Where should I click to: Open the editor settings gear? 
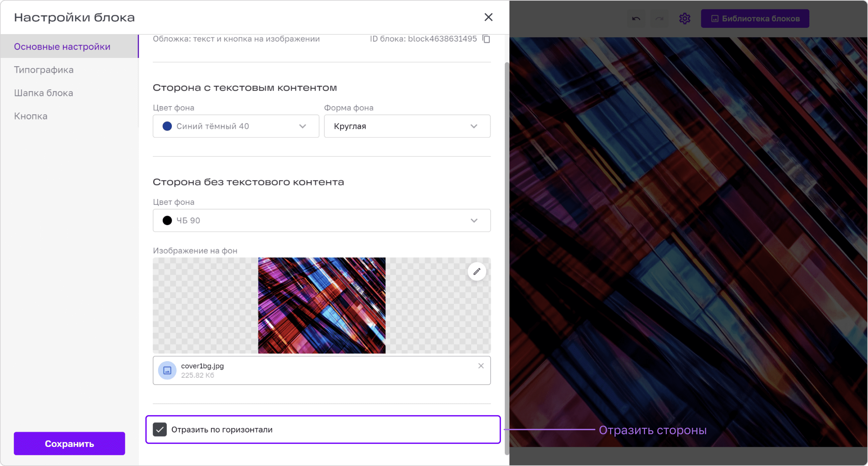(684, 18)
